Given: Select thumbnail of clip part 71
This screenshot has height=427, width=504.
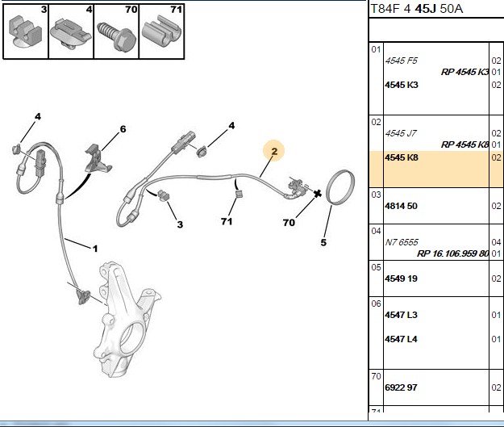Looking at the screenshot, I should pos(161,31).
